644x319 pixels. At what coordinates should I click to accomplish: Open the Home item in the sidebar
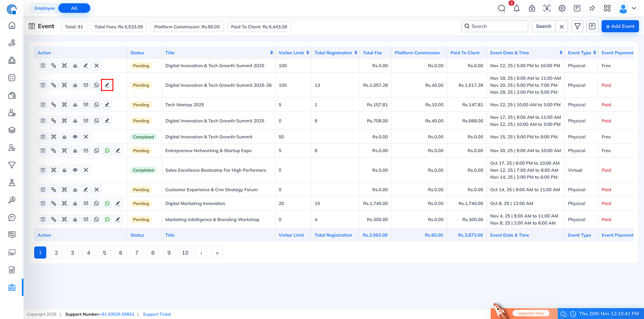coord(12,25)
